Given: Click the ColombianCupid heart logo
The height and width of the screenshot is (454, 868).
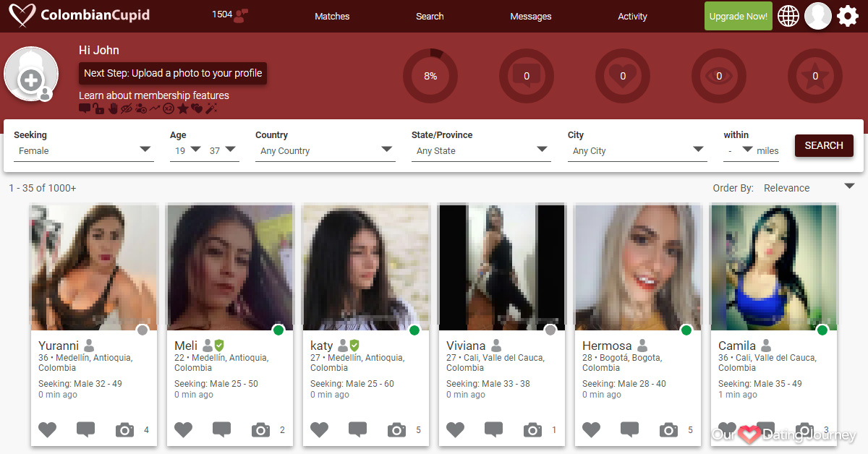Looking at the screenshot, I should coord(21,15).
